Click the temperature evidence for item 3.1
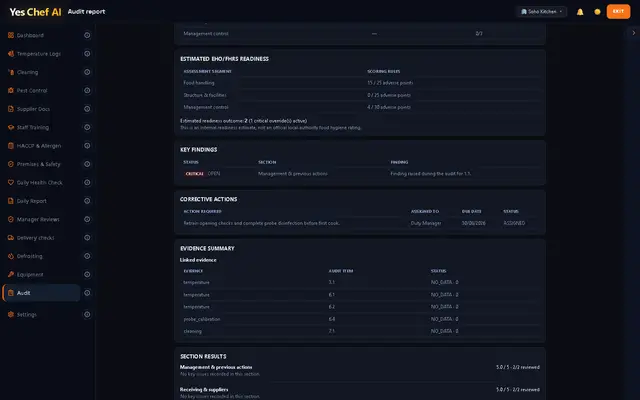The height and width of the screenshot is (400, 640). pos(196,282)
